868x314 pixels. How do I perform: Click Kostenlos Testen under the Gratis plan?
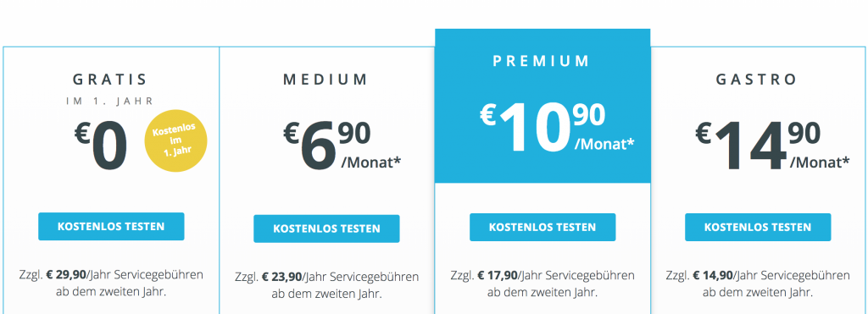pyautogui.click(x=111, y=227)
